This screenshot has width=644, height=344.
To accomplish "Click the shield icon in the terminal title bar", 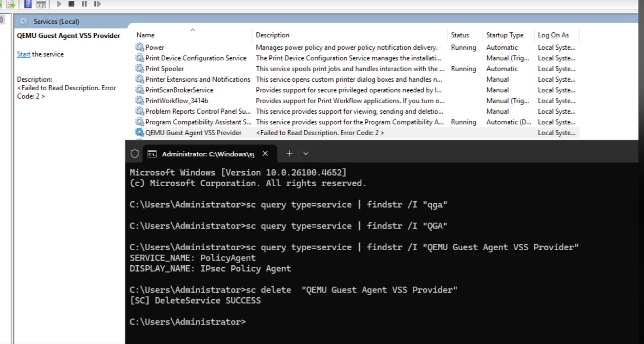I will [x=135, y=154].
